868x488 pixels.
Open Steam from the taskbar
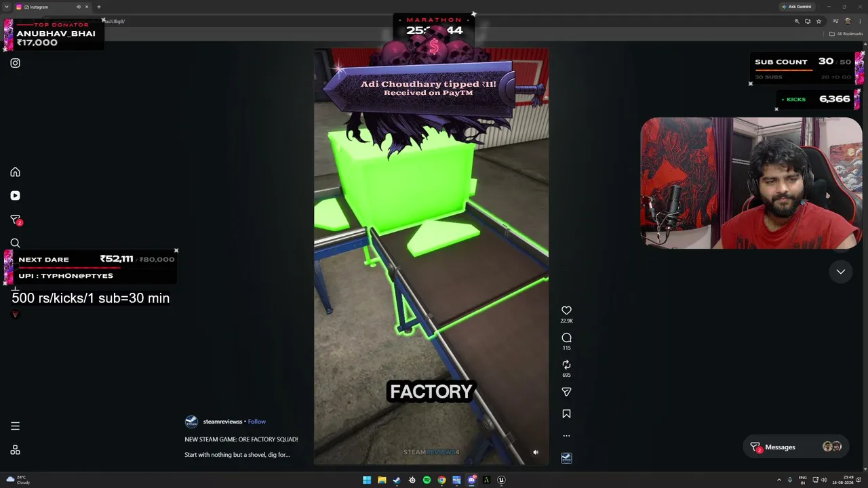point(397,480)
